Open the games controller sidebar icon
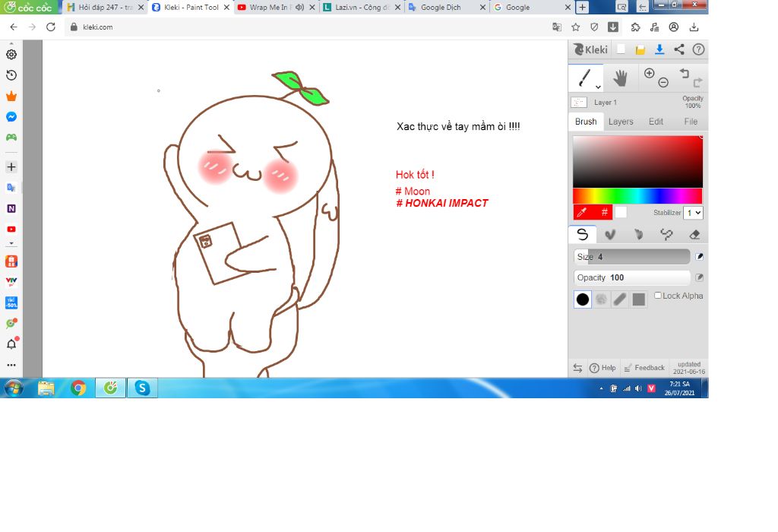 coord(11,137)
